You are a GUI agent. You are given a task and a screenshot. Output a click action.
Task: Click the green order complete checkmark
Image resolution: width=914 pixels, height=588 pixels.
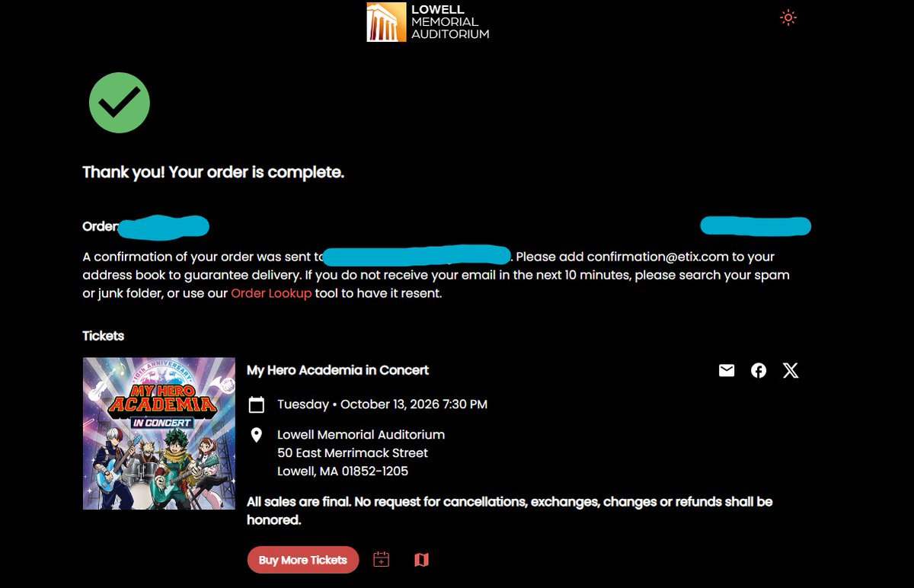tap(120, 103)
